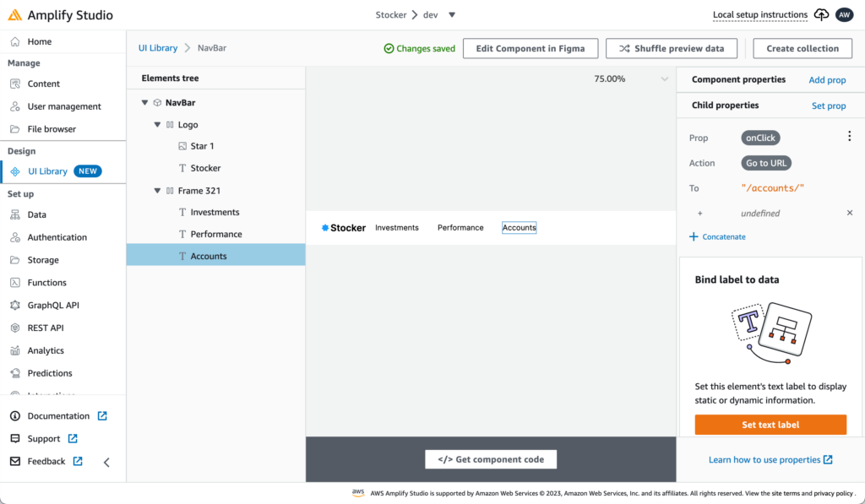The image size is (865, 504).
Task: Open the AW user avatar menu
Action: coord(844,15)
